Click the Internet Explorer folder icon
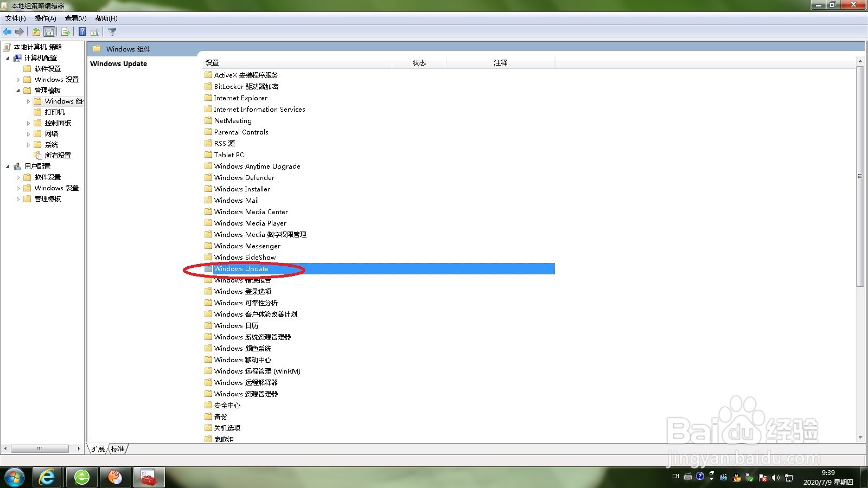 point(208,98)
